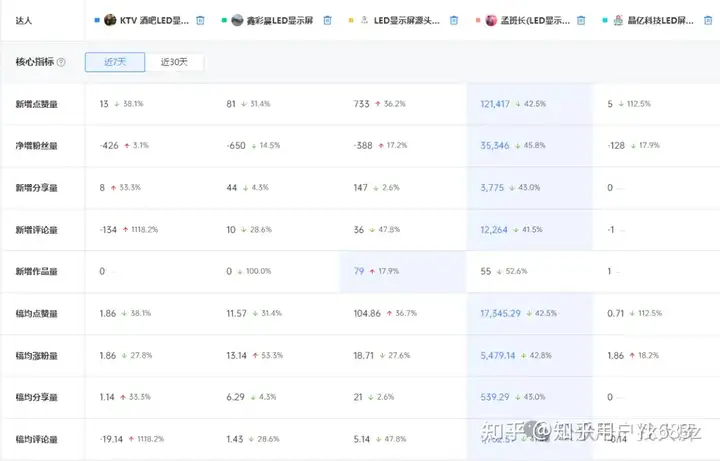Image resolution: width=720 pixels, height=461 pixels.
Task: Click the value 104.86
Action: pos(367,314)
